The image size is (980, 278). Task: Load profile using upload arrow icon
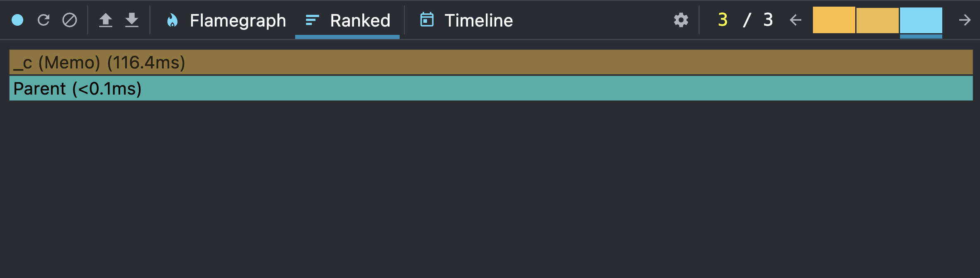pyautogui.click(x=106, y=20)
